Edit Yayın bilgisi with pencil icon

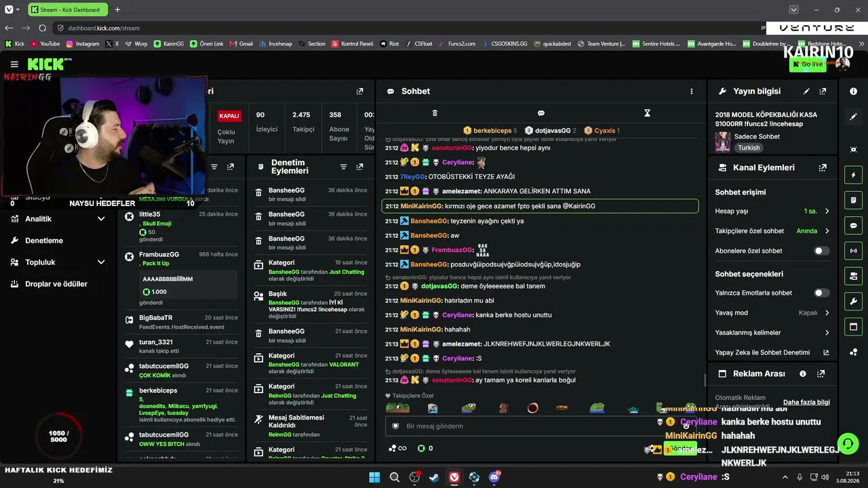806,91
